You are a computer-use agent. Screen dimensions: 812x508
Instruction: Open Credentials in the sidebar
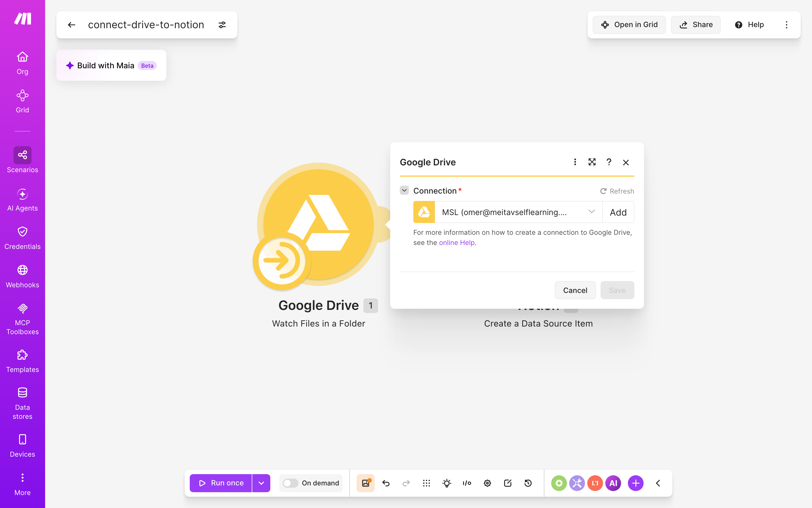pos(23,238)
